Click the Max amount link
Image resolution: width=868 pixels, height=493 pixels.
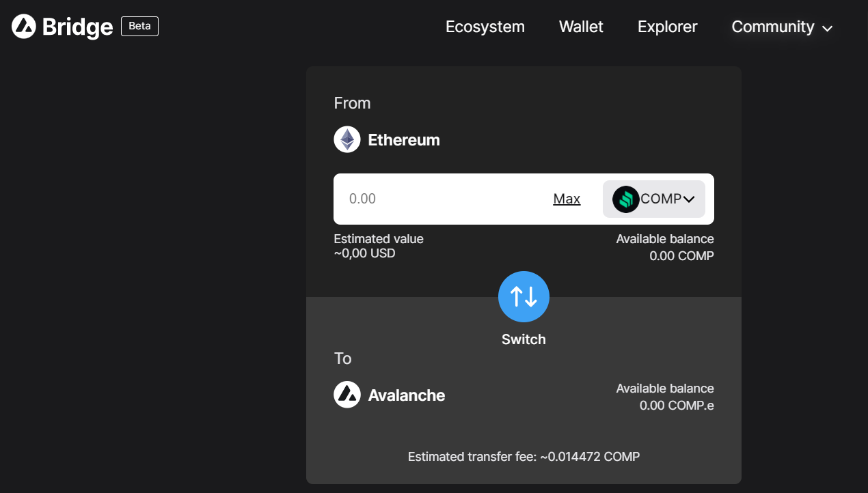(x=567, y=199)
